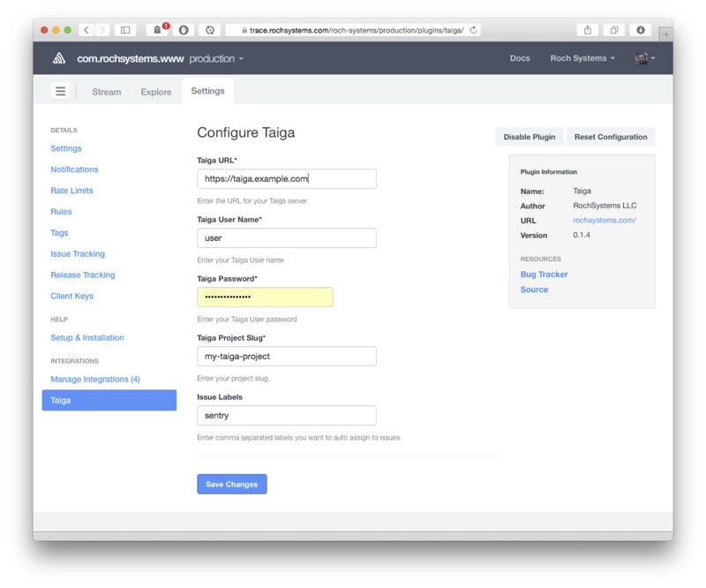Reload the page with the refresh icon
Image resolution: width=706 pixels, height=588 pixels.
(473, 30)
